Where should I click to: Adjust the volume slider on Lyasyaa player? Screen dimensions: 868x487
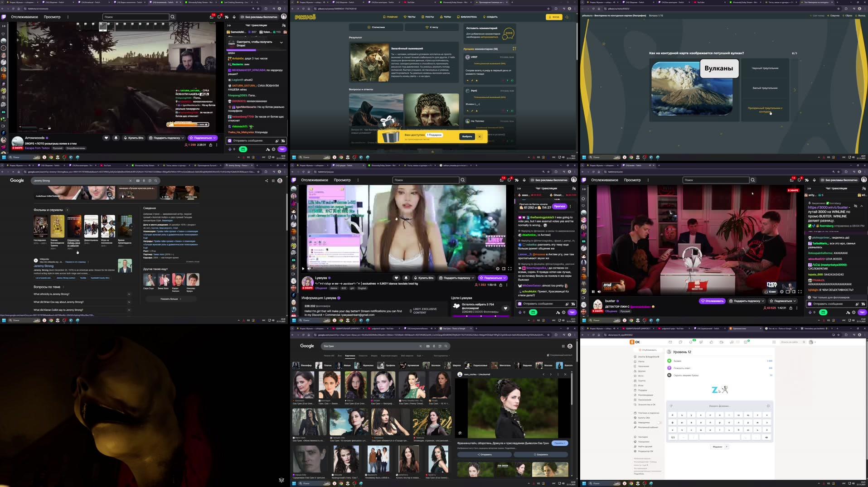[315, 268]
